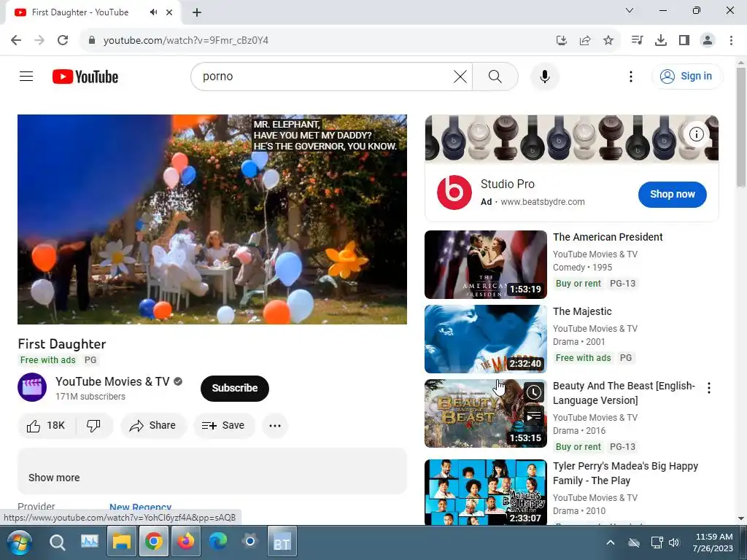Share the First Daughter video
The height and width of the screenshot is (560, 747).
click(153, 425)
